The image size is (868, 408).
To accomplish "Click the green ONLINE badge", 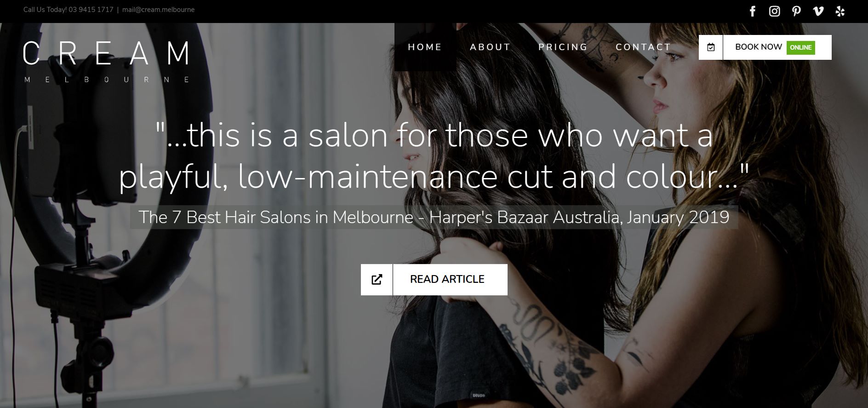I will pos(801,47).
